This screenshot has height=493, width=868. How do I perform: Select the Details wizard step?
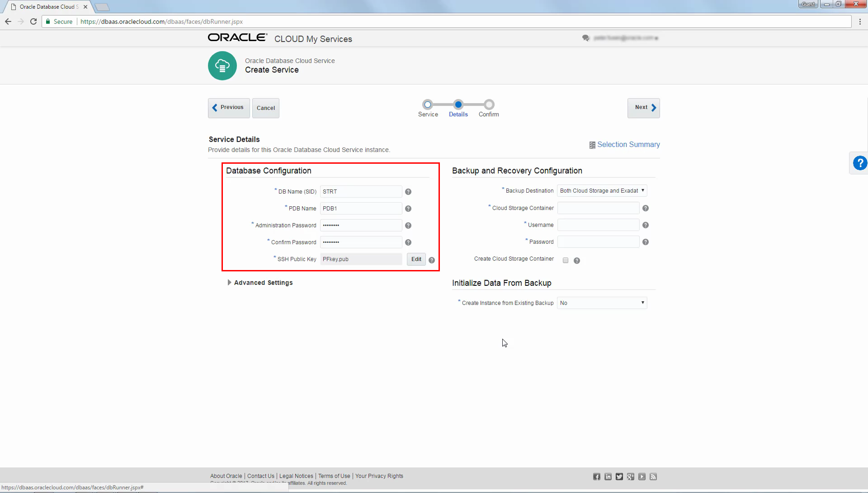[x=458, y=104]
